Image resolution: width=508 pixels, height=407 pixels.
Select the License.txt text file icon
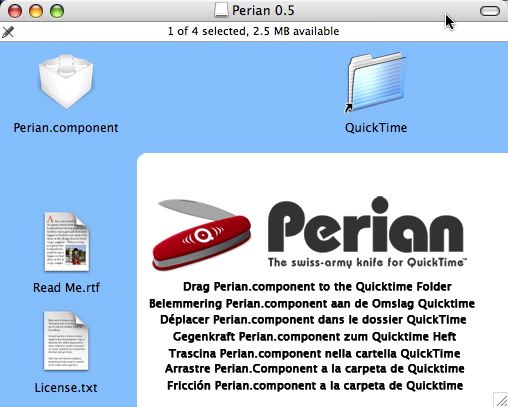click(x=66, y=340)
